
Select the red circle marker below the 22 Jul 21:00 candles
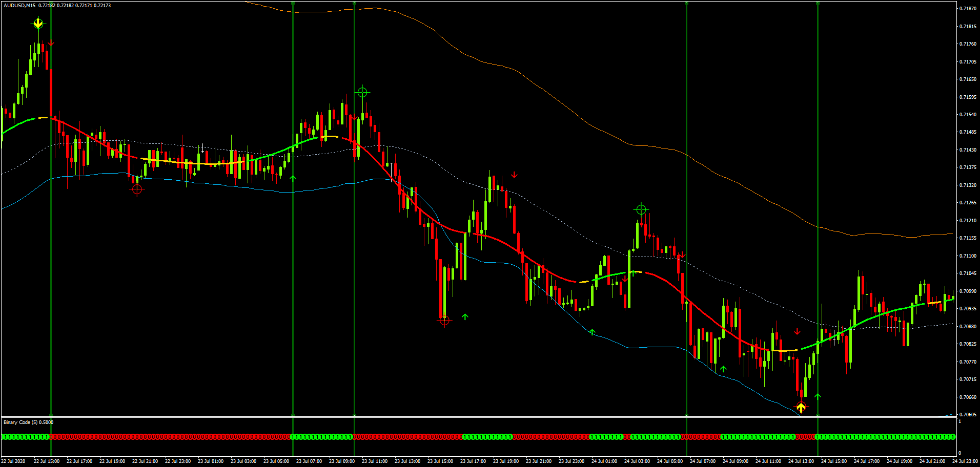coord(137,188)
